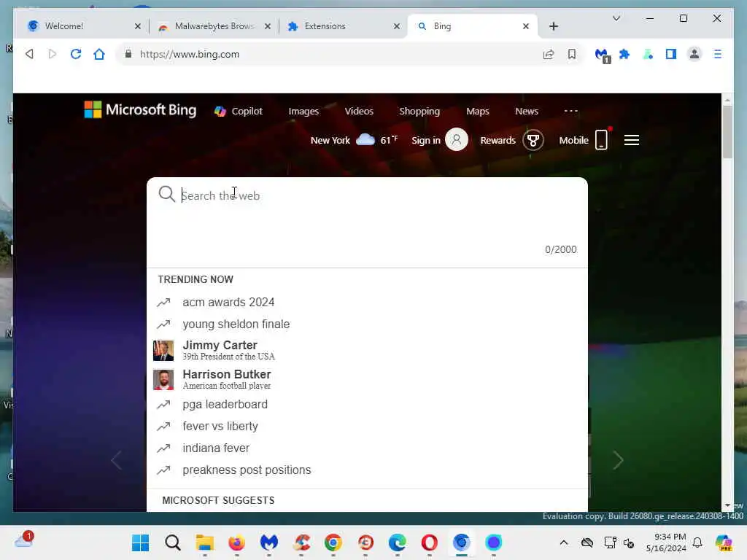Click the search magnifier in Bing box

point(167,194)
